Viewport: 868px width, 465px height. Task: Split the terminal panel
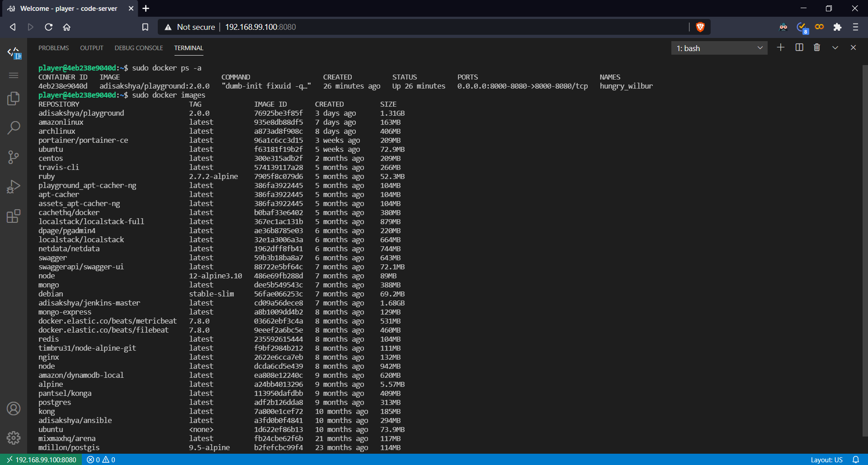click(x=799, y=47)
